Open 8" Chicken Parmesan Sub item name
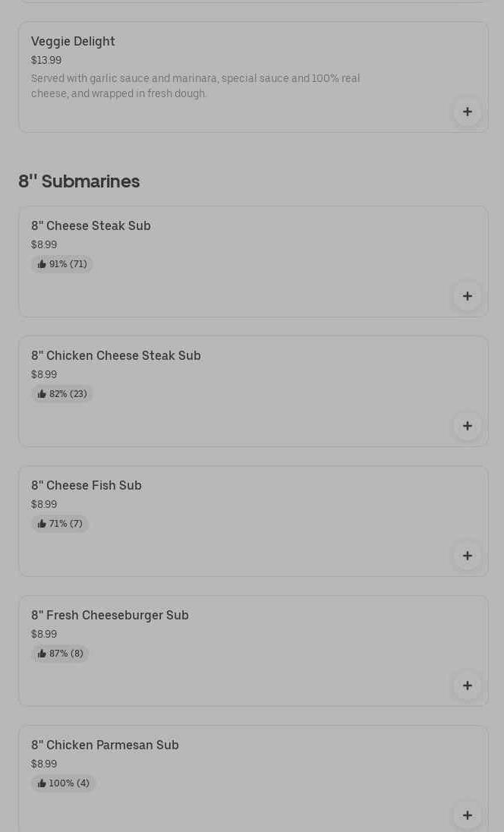Viewport: 504px width, 832px height. pos(105,745)
